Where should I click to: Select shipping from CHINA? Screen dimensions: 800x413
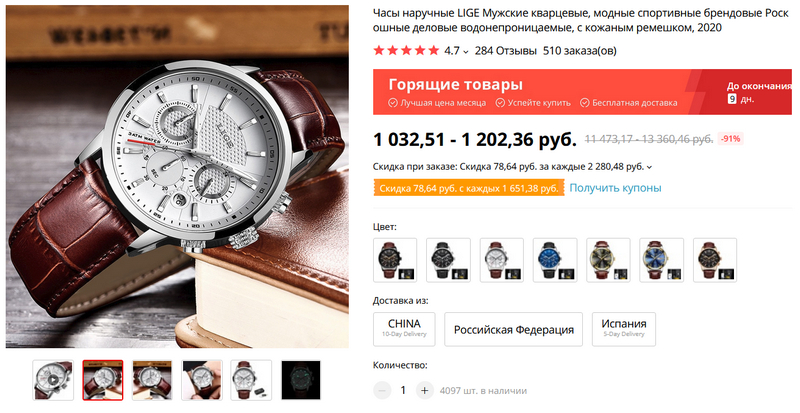click(x=404, y=329)
